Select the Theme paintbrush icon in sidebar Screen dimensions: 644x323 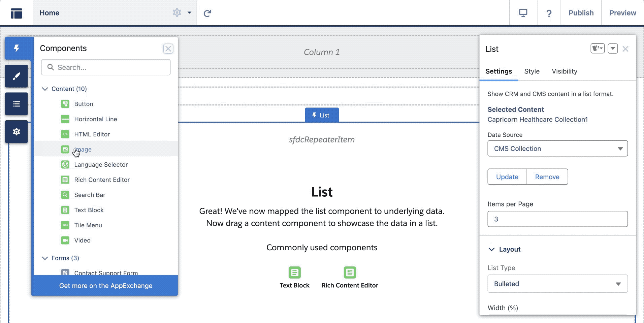pyautogui.click(x=16, y=76)
